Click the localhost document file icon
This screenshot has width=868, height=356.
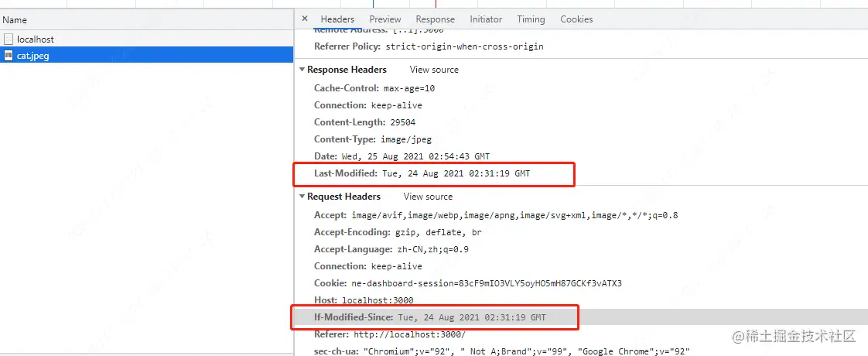pyautogui.click(x=8, y=39)
